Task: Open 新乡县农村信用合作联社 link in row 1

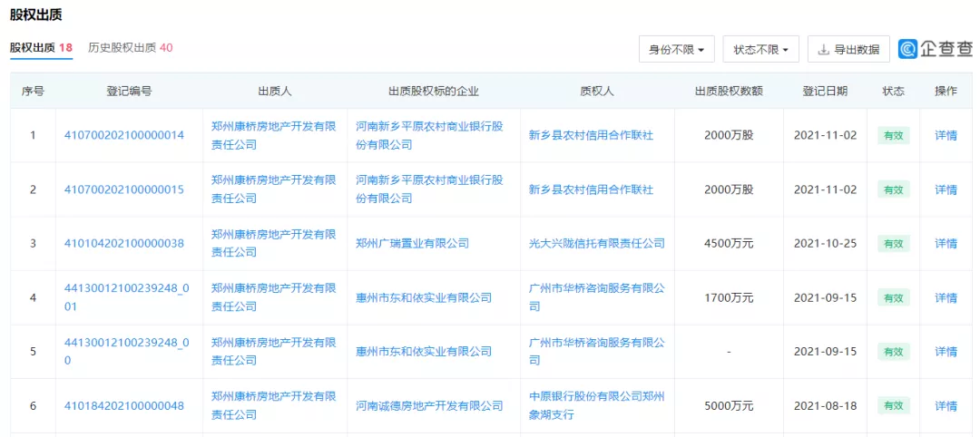Action: [592, 135]
